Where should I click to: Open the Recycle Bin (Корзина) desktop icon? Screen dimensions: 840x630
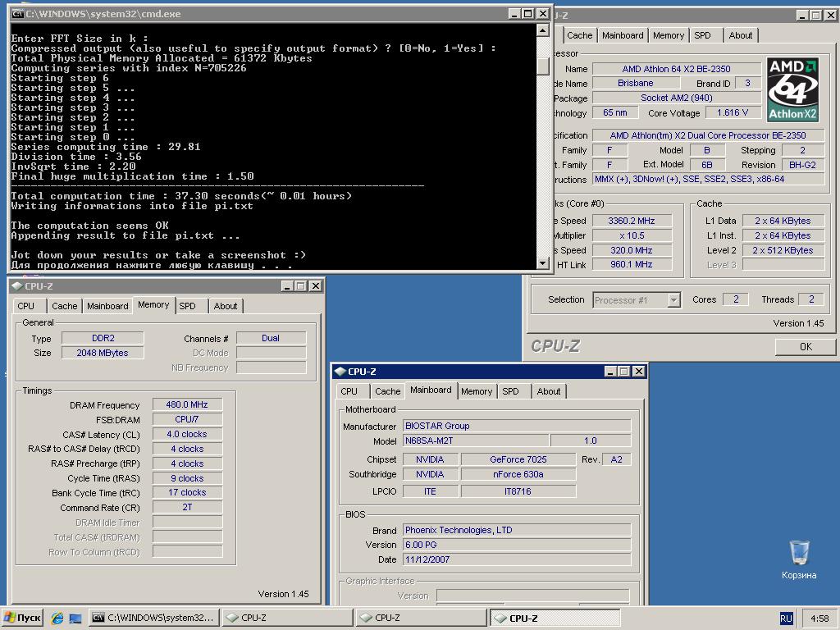pos(799,559)
